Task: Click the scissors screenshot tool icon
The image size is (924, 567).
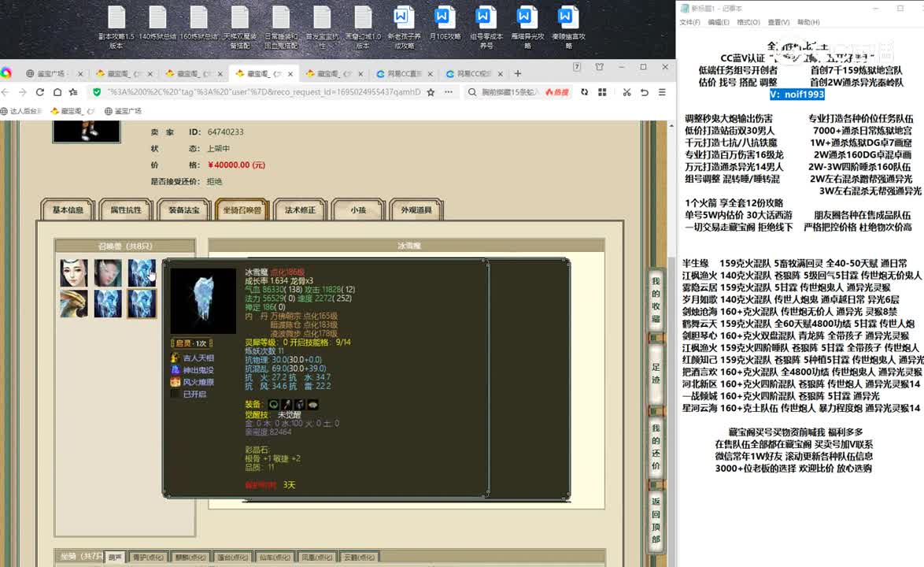Action: click(626, 92)
